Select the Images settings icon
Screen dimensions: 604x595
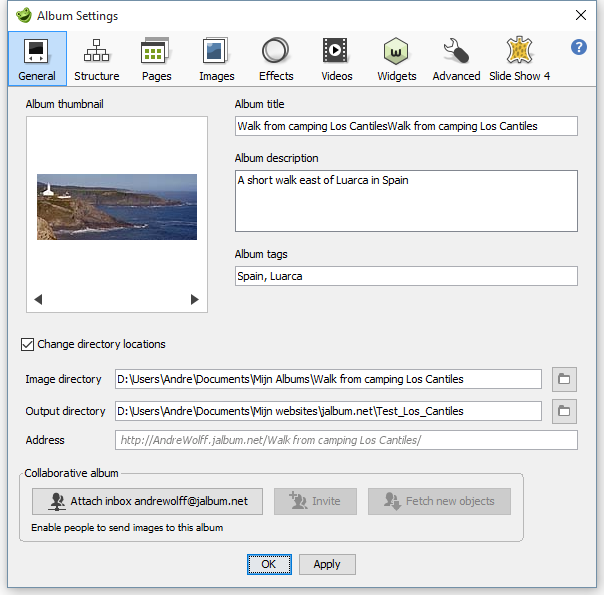tap(216, 58)
